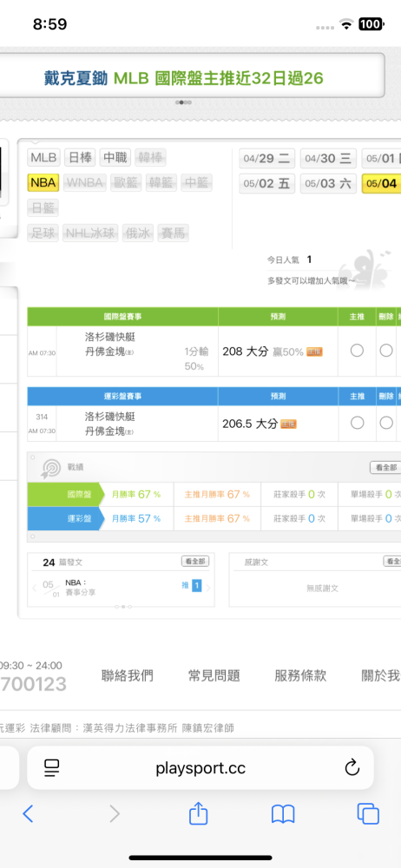Click the banner carousel pagination dots
The image size is (401, 868).
pyautogui.click(x=183, y=102)
